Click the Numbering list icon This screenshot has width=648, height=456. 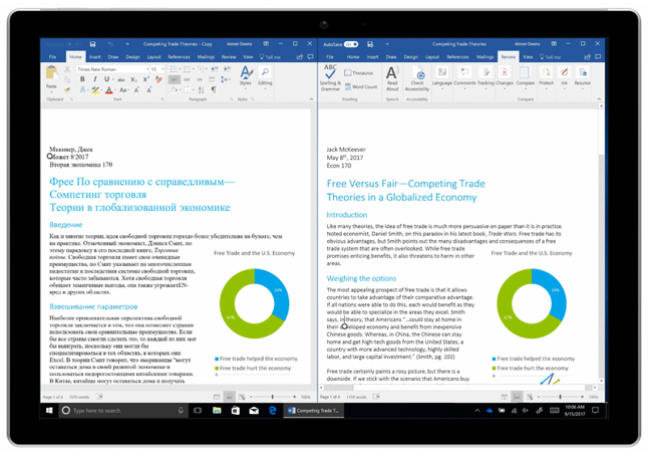188,69
